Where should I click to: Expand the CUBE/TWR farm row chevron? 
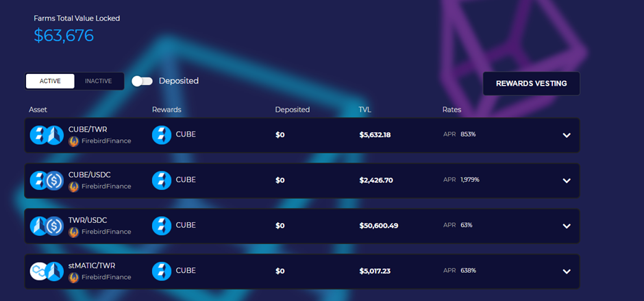click(567, 135)
